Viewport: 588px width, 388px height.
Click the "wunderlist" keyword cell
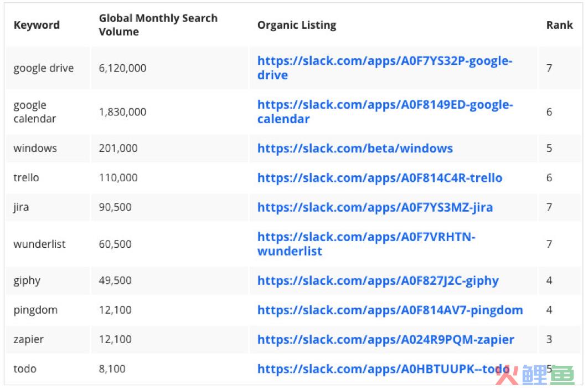[x=39, y=244]
